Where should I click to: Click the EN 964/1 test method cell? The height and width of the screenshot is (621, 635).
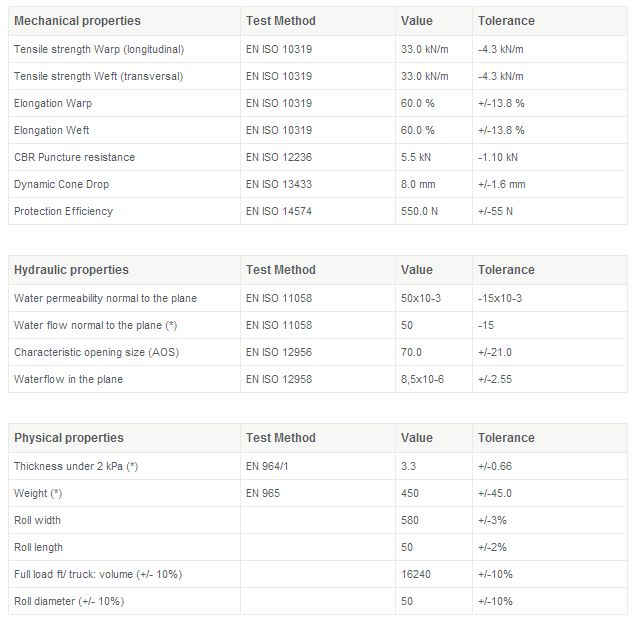pyautogui.click(x=267, y=466)
